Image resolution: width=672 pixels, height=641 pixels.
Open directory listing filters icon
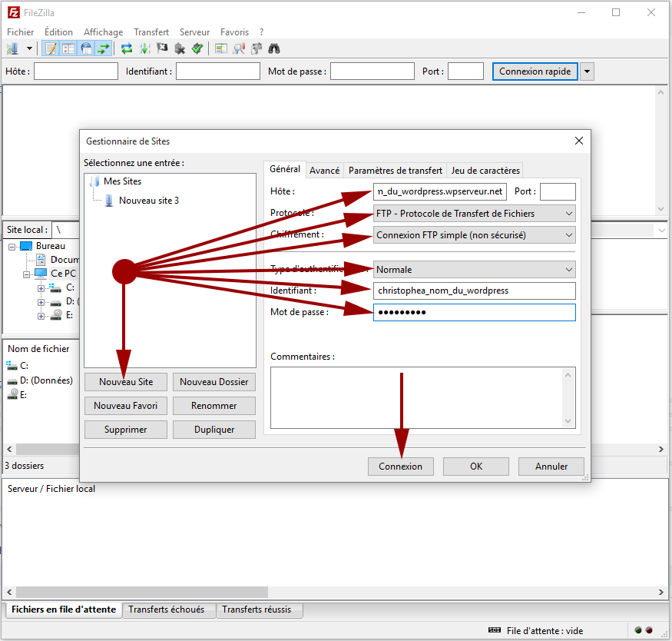click(221, 49)
